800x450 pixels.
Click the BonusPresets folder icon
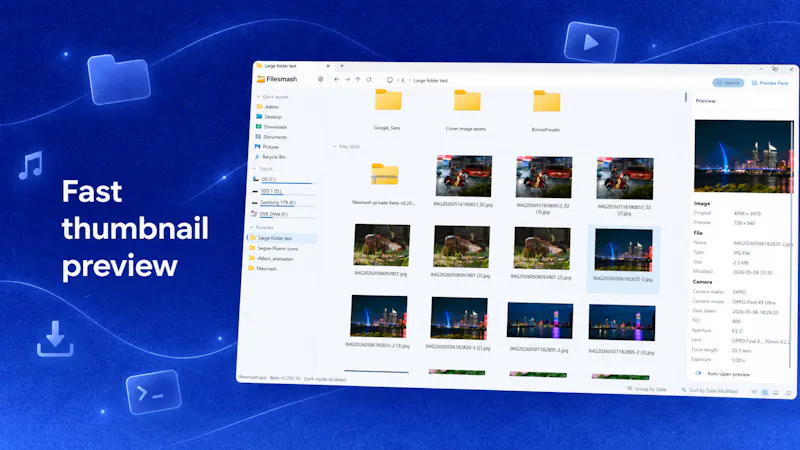pos(546,102)
